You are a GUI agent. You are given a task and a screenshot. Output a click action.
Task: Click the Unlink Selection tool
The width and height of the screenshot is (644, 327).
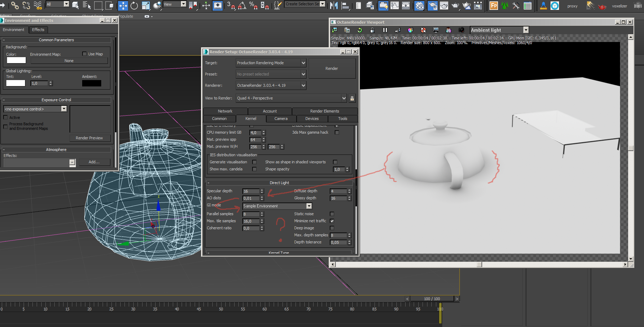(26, 5)
